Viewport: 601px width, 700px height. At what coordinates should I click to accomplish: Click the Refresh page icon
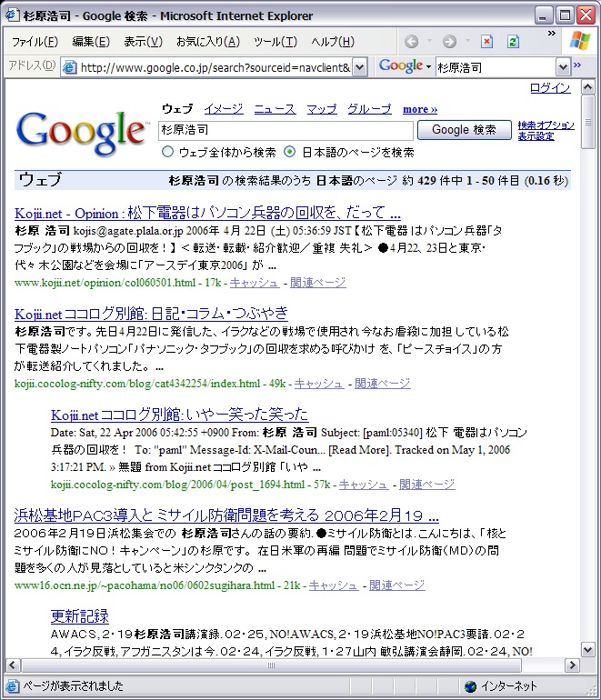coord(513,42)
